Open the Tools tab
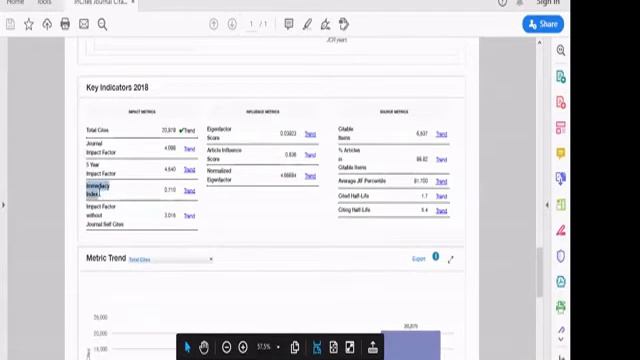This screenshot has width=640, height=360. pos(44,2)
